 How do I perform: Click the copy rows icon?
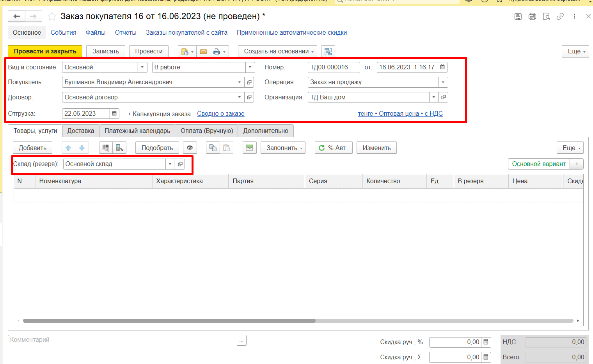[x=213, y=148]
